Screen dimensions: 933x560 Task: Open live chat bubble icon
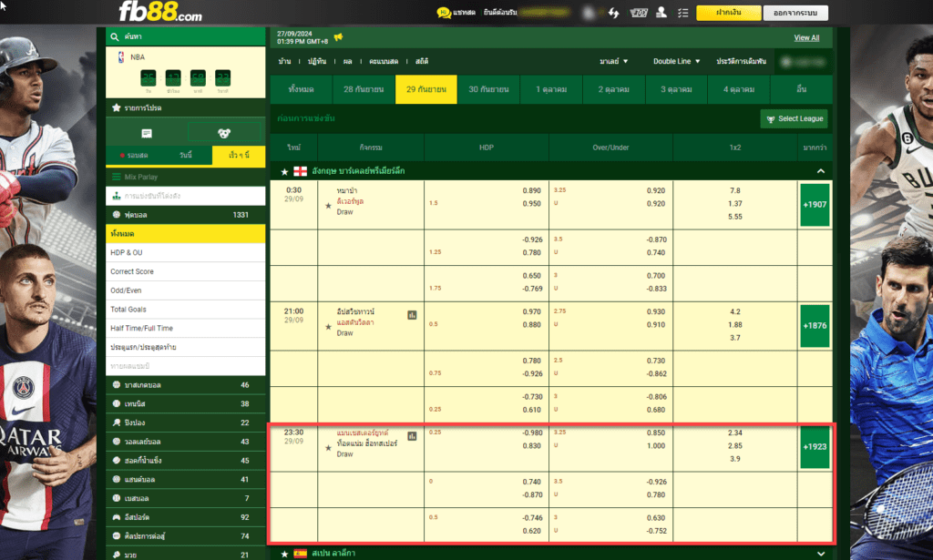tap(444, 13)
